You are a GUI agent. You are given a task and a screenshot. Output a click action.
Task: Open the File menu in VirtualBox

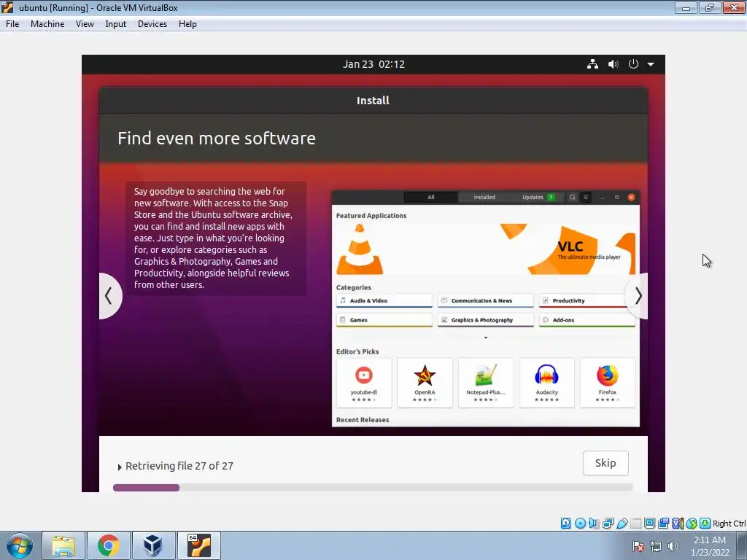click(x=12, y=24)
